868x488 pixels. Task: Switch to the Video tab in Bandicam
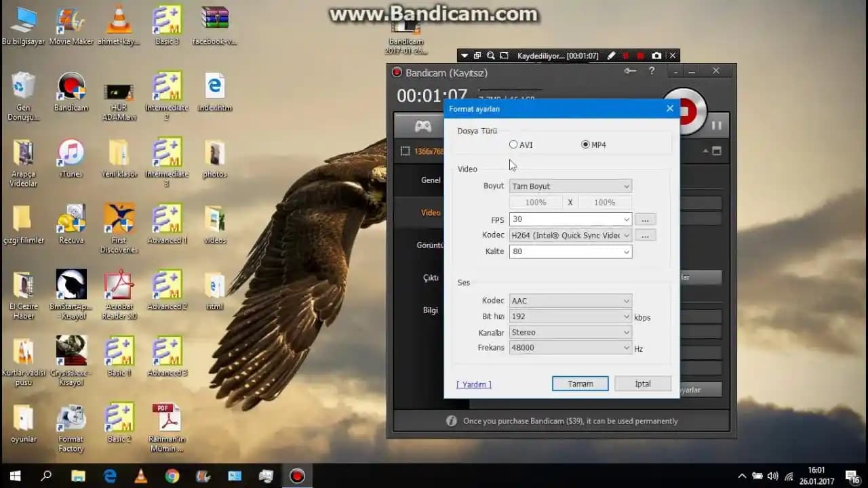coord(431,213)
